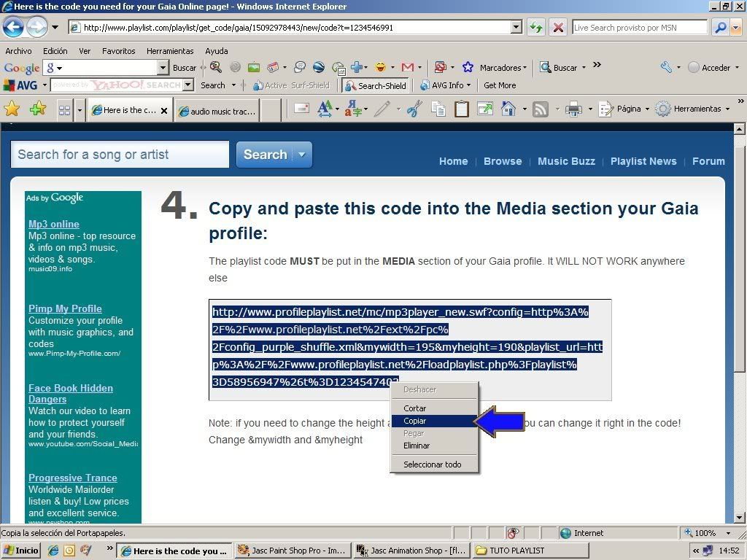Open the address bar URL dropdown

(516, 28)
